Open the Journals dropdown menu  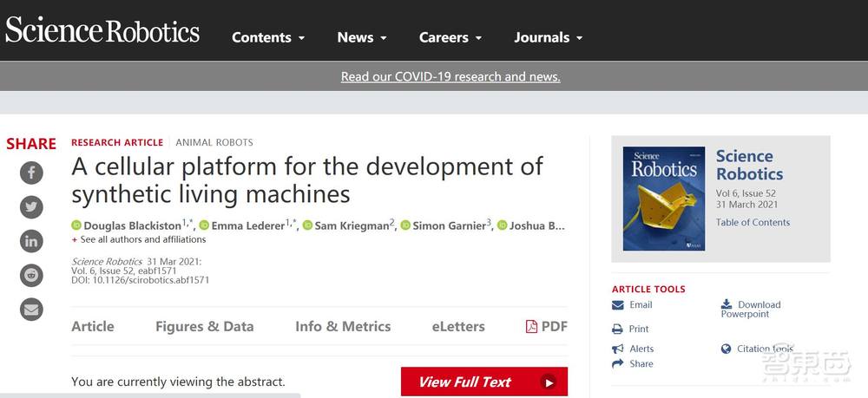pos(548,37)
